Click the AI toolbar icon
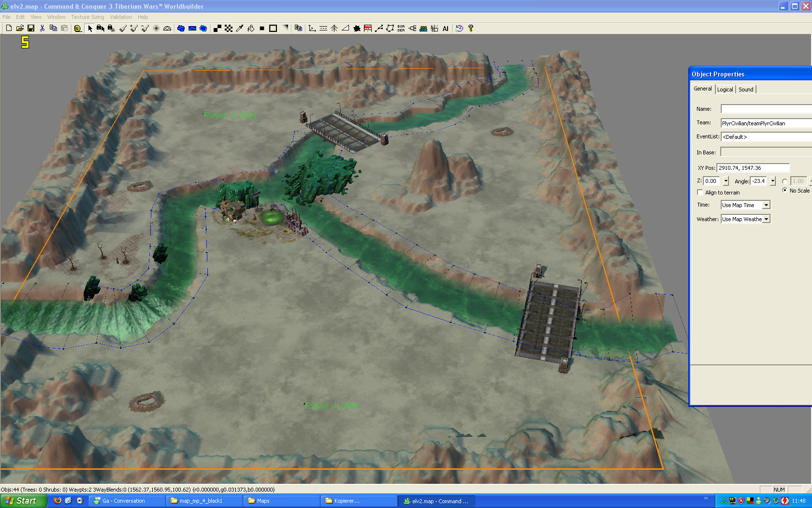This screenshot has height=508, width=812. [446, 28]
